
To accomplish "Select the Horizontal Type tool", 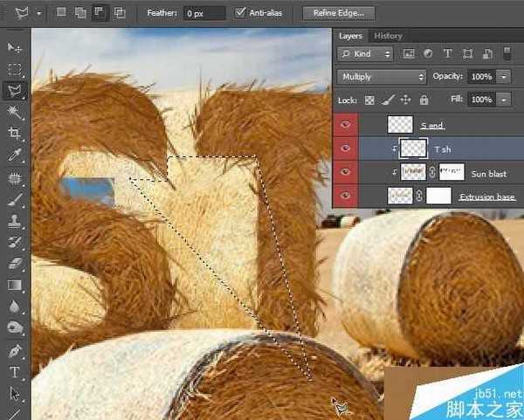I will (x=15, y=372).
